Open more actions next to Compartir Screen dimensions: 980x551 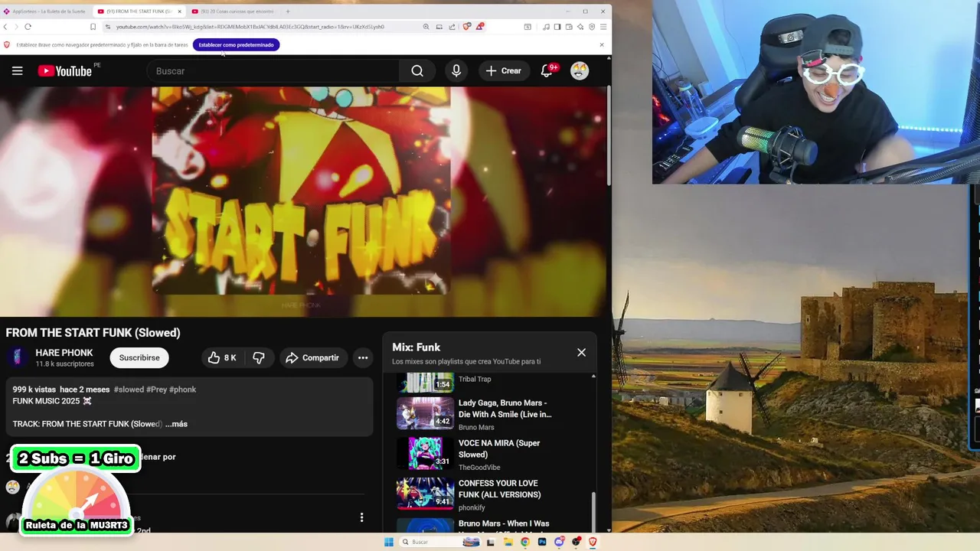coord(363,357)
